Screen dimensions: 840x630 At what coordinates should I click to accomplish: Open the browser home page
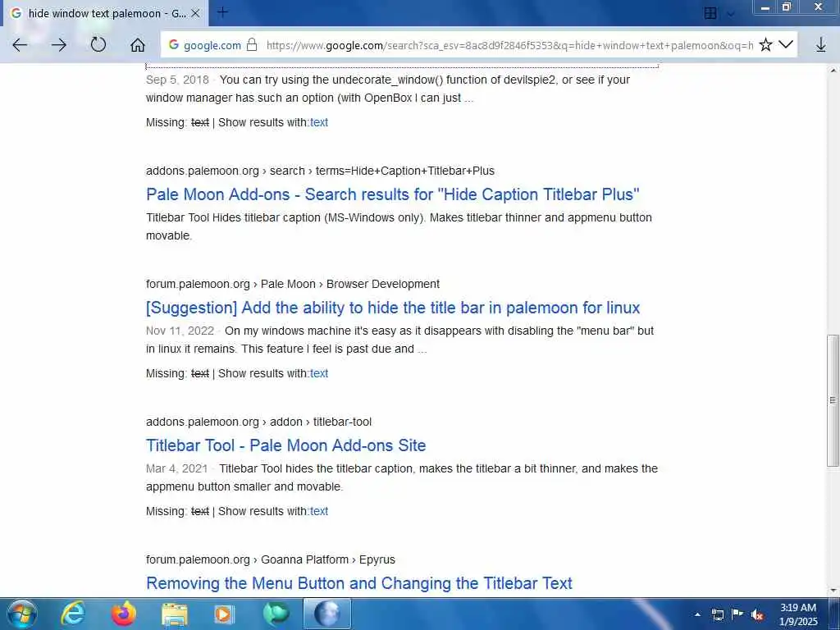tap(138, 45)
